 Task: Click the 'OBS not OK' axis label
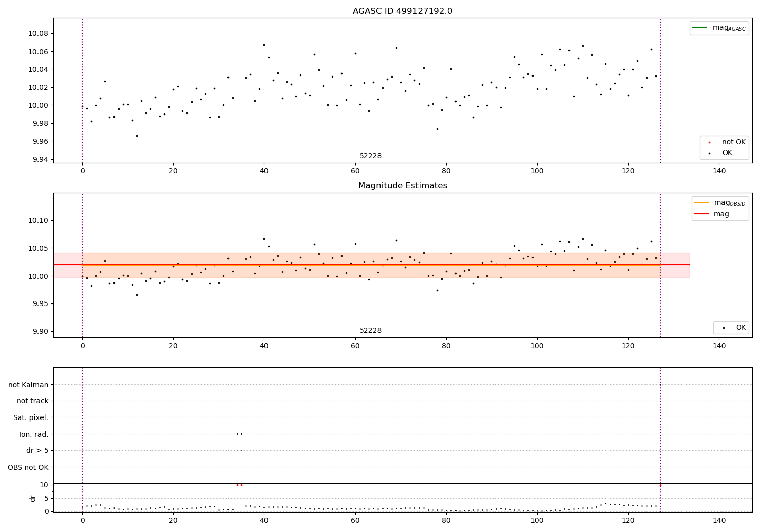click(28, 468)
